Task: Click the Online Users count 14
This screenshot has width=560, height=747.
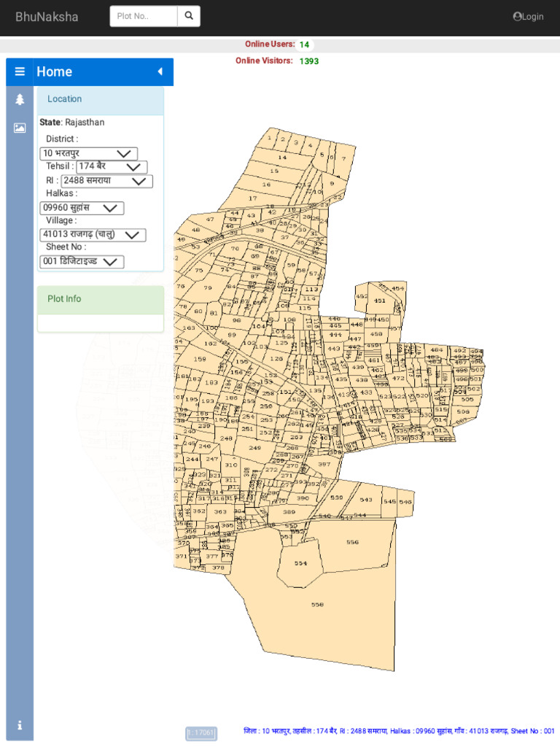Action: [x=304, y=44]
